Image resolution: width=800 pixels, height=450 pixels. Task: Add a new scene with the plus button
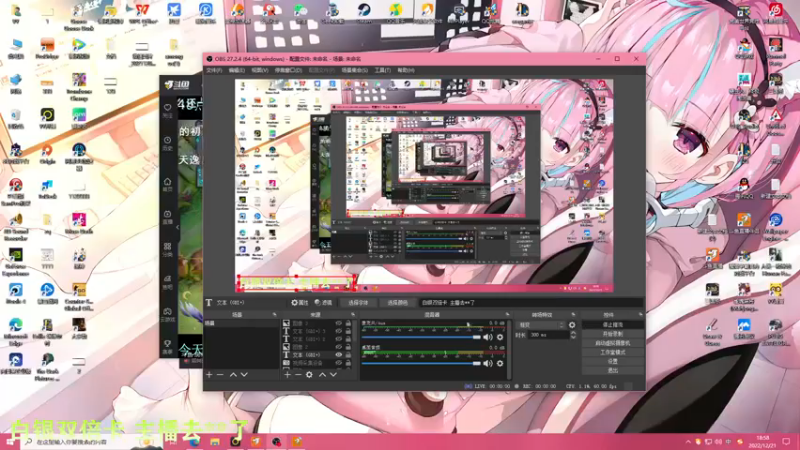209,374
